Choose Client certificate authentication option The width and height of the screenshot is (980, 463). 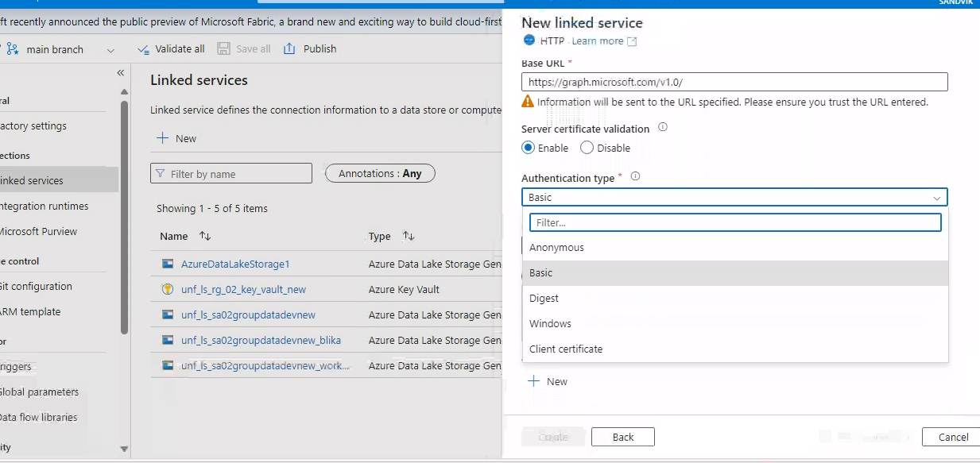coord(735,349)
